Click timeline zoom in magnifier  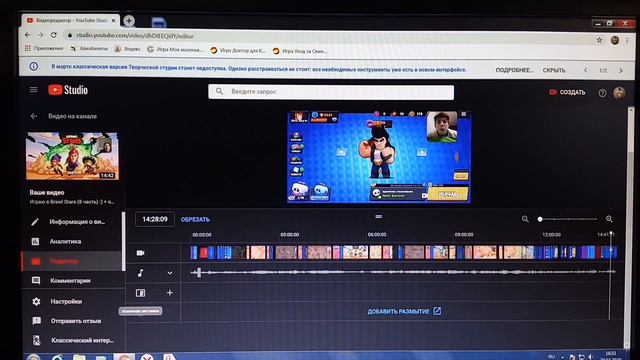[609, 219]
